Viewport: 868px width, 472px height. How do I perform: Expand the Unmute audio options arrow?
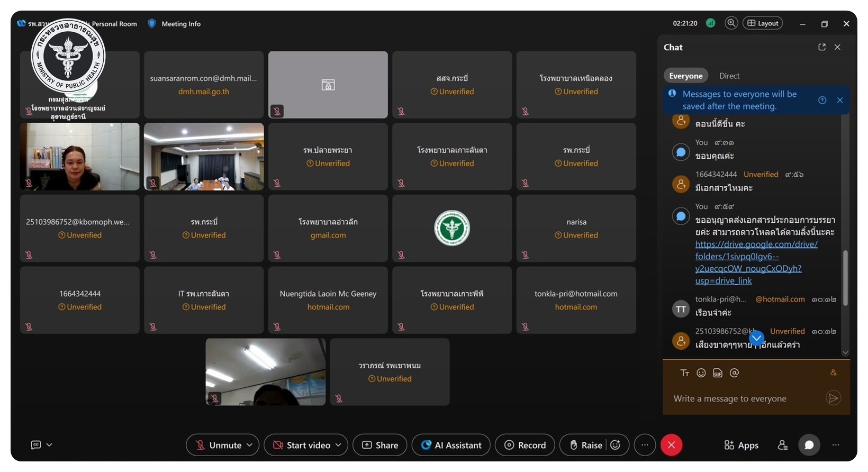pyautogui.click(x=250, y=445)
